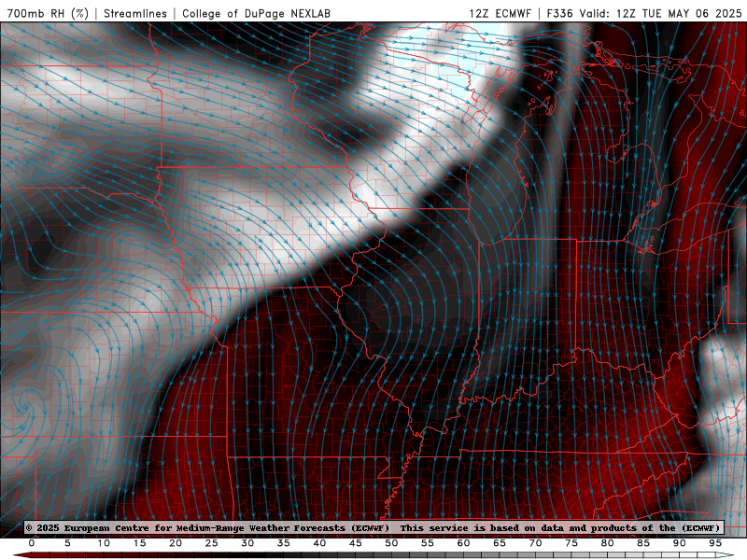Viewport: 747px width, 560px height.
Task: Click the "Streamlines" label in the header
Action: tap(135, 13)
